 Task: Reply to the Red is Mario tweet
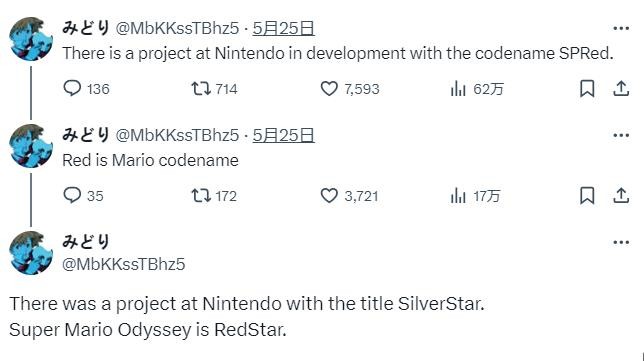[72, 195]
